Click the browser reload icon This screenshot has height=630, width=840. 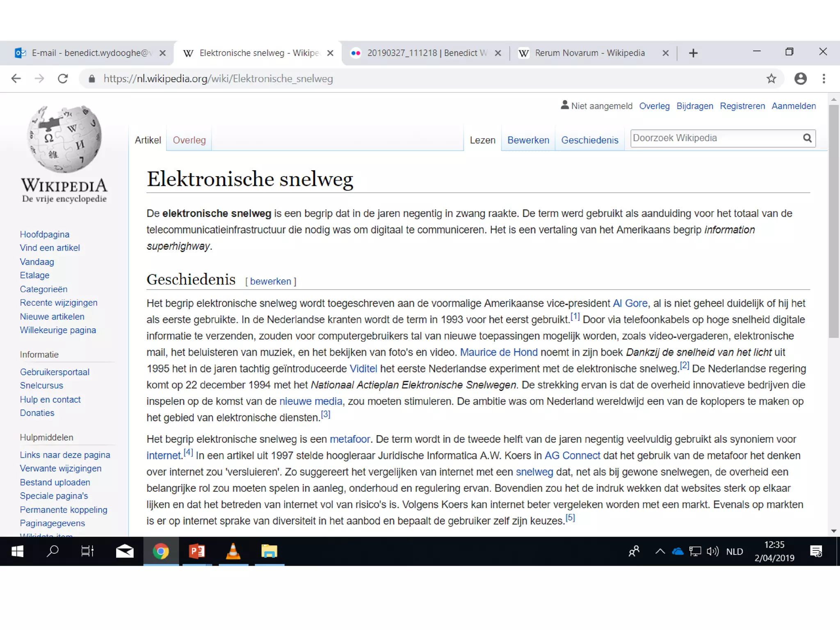click(x=63, y=78)
